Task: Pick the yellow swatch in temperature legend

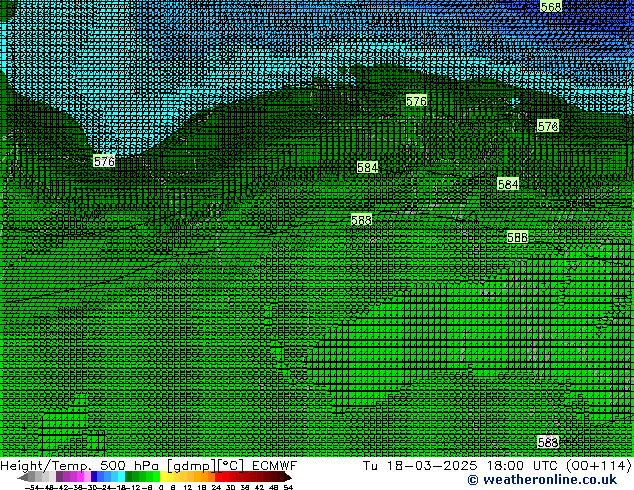Action: 163,477
